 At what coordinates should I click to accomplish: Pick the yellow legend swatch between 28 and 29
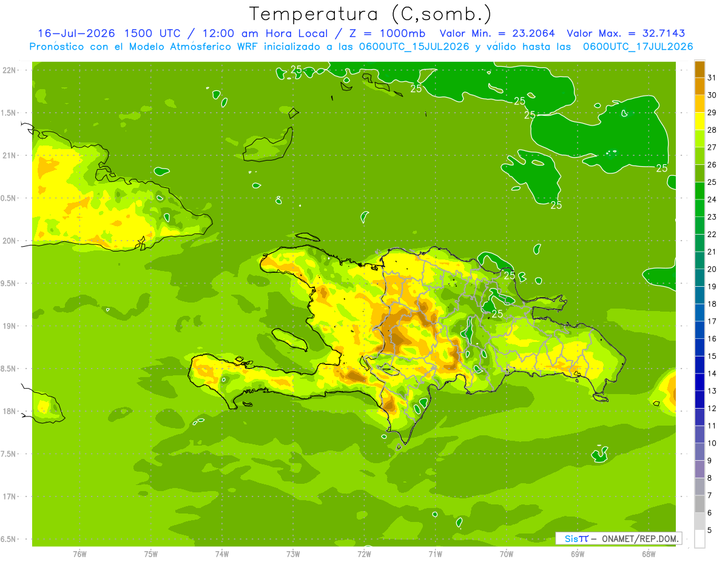pos(699,121)
